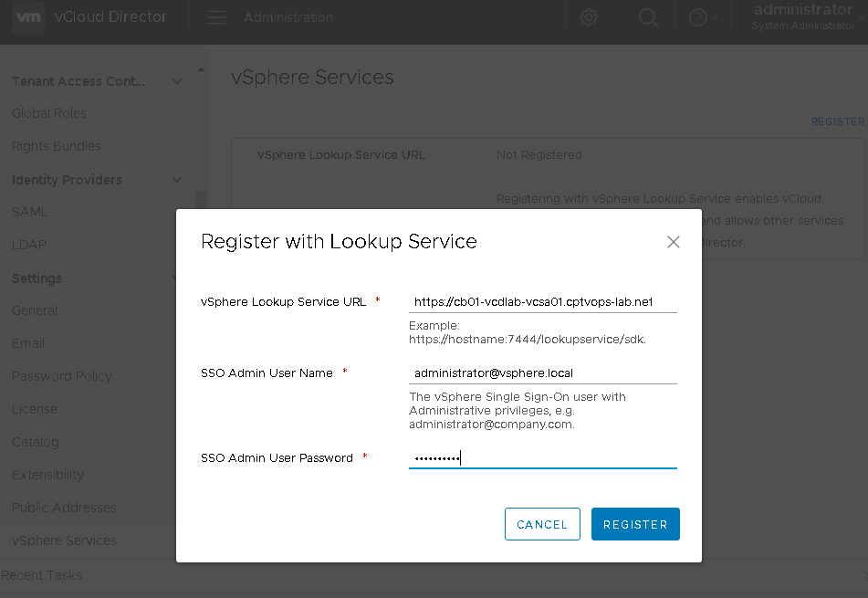Close the Register with Lookup Service dialog
This screenshot has height=598, width=868.
click(673, 242)
